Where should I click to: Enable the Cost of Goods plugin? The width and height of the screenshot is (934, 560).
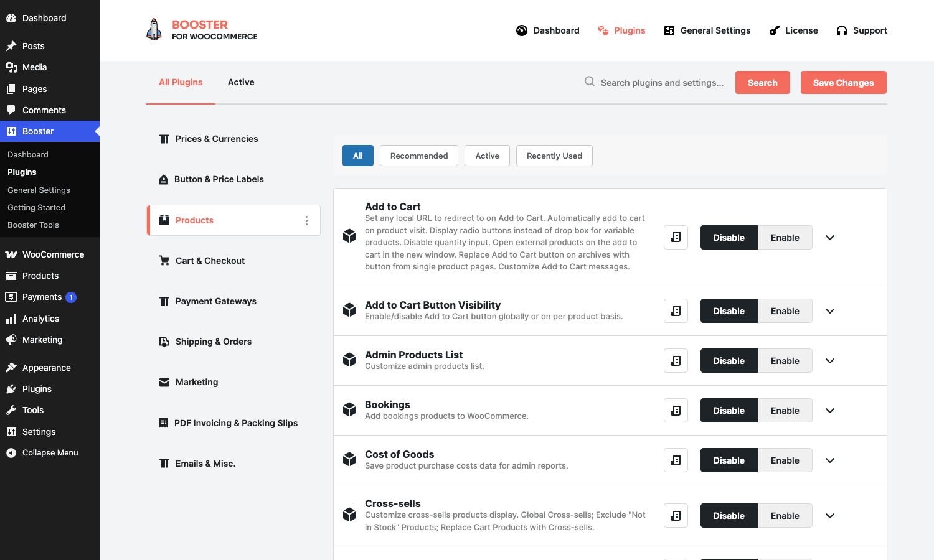coord(785,460)
